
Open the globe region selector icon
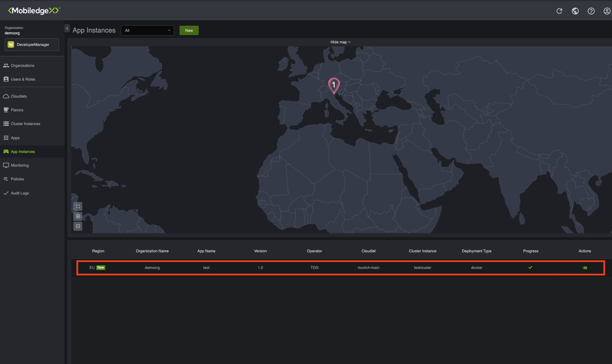575,11
